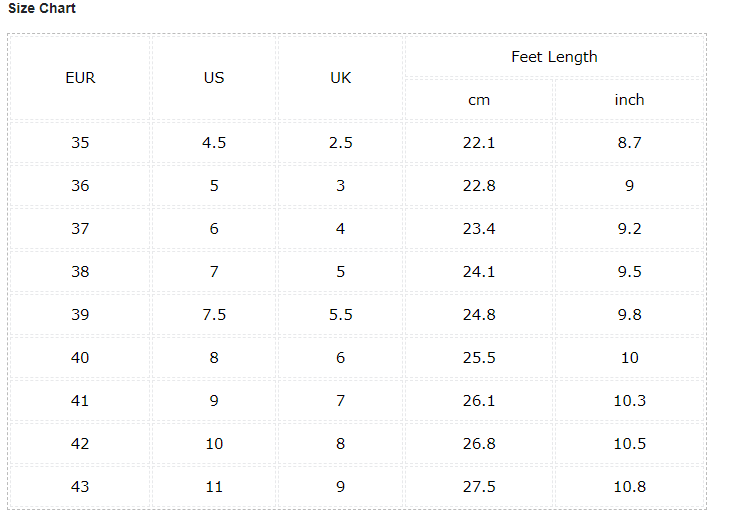Click the 22.8 cm cell
The image size is (738, 525).
[x=479, y=186]
